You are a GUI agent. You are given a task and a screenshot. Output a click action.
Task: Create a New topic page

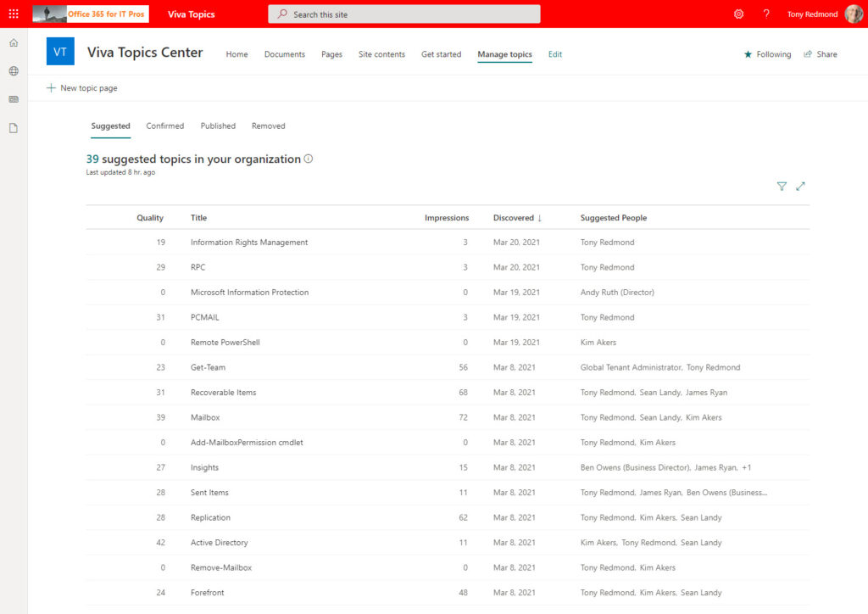pyautogui.click(x=82, y=88)
